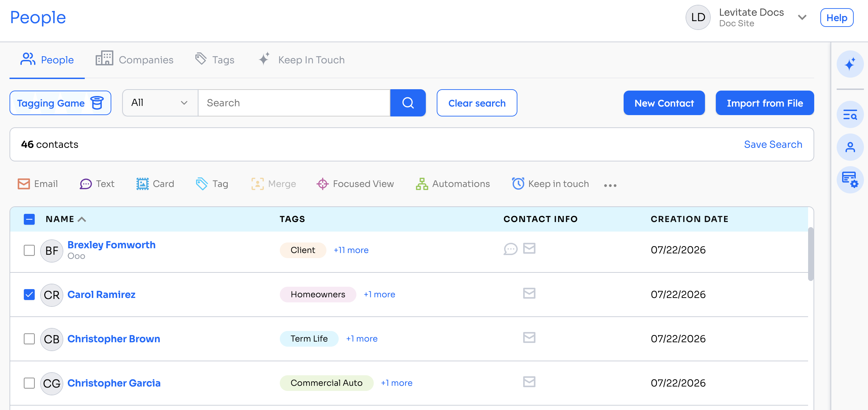The width and height of the screenshot is (868, 410).
Task: Click the Client tag on Brexley Fomworth
Action: tap(303, 250)
